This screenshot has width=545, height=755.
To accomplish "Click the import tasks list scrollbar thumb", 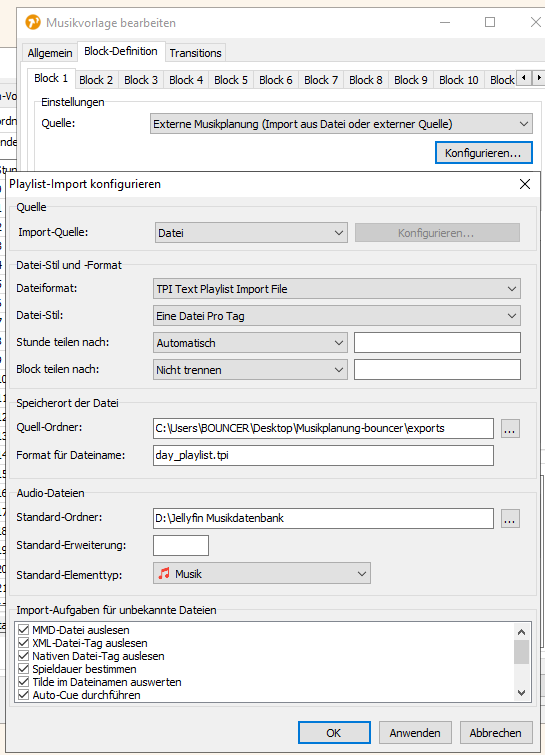I will click(x=521, y=652).
